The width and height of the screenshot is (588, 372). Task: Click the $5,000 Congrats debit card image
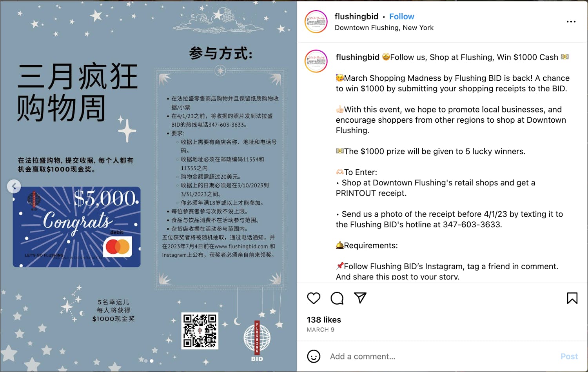tap(76, 227)
